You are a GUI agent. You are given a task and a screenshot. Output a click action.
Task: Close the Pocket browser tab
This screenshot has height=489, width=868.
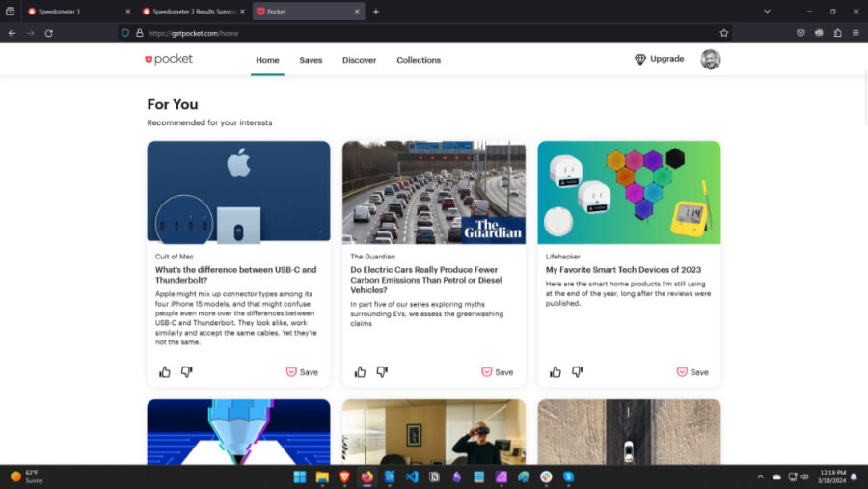click(x=357, y=11)
